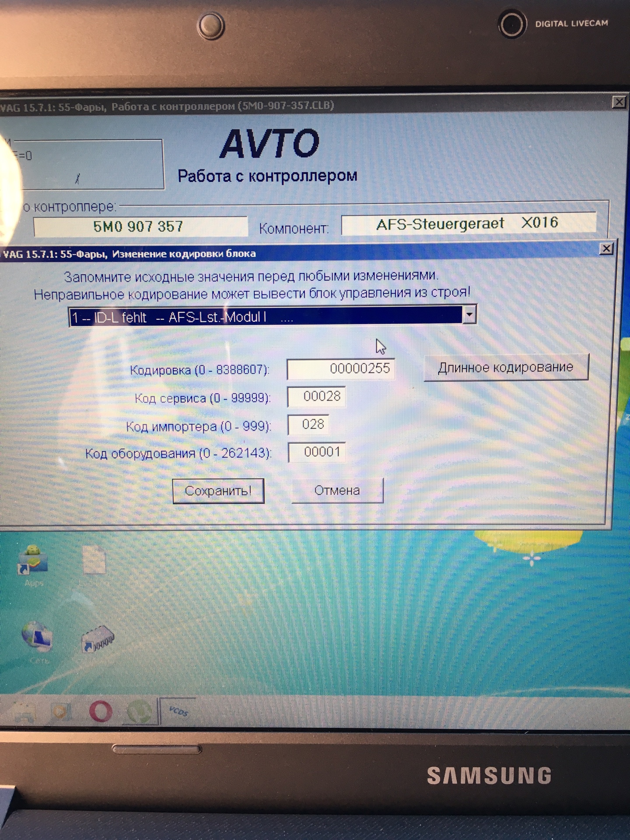Click the Отмена button

tap(337, 490)
